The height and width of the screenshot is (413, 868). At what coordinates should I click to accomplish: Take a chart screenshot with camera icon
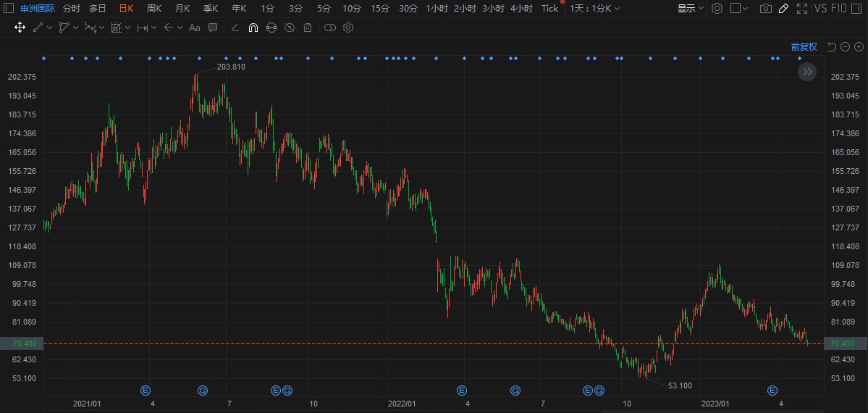click(766, 8)
